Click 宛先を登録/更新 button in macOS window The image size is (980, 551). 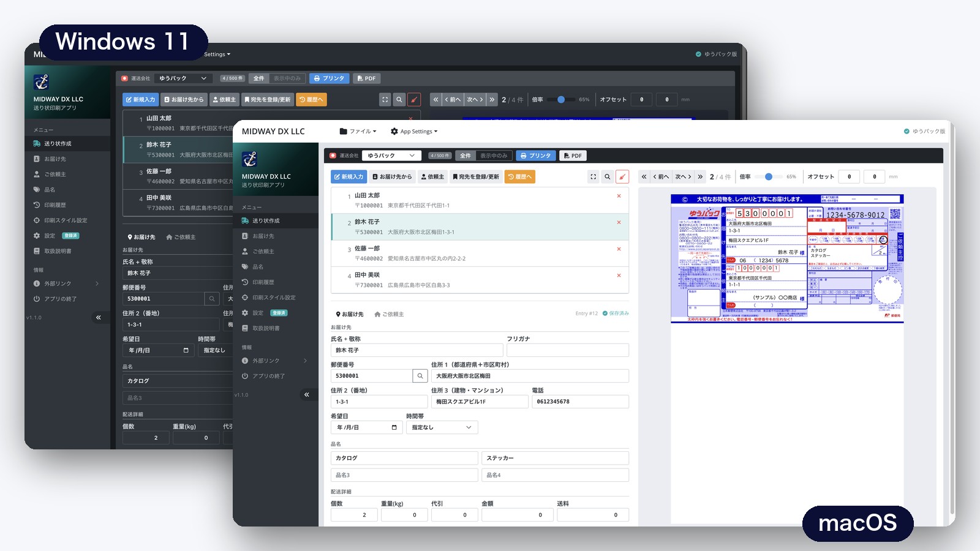pos(475,176)
